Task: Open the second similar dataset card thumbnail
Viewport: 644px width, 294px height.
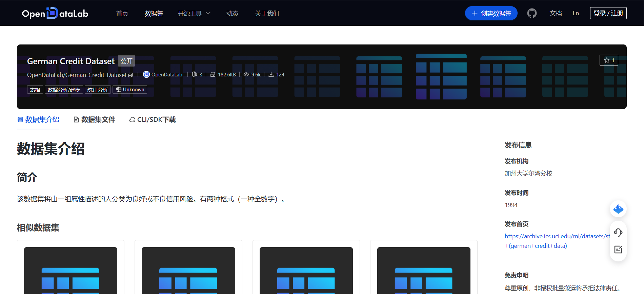Action: [188, 270]
